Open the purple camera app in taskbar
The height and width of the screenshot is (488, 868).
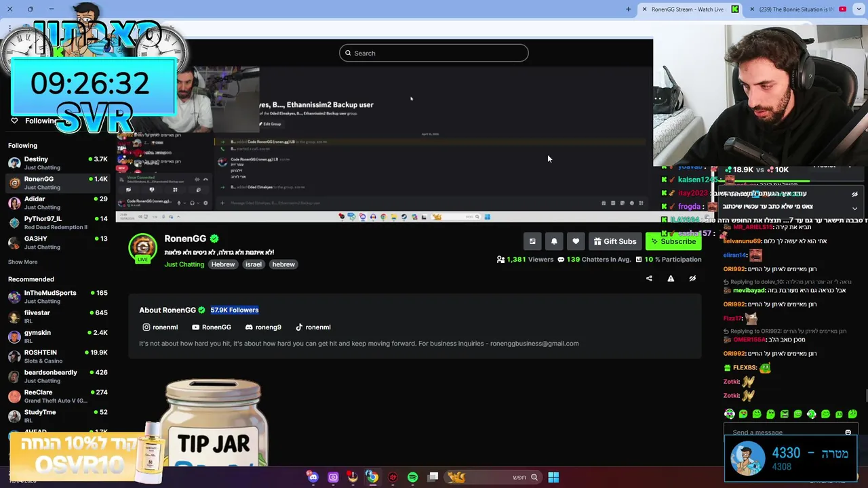pos(333,477)
